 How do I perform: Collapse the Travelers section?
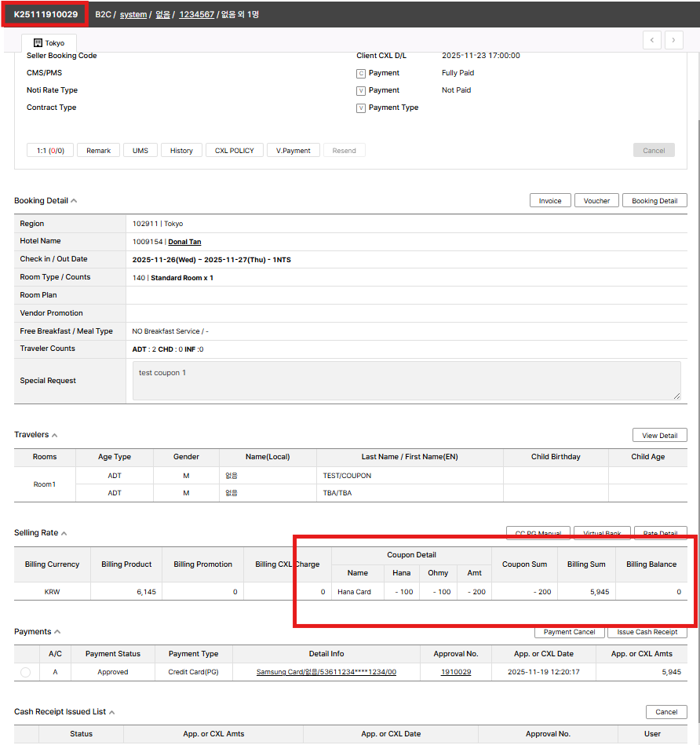point(55,435)
